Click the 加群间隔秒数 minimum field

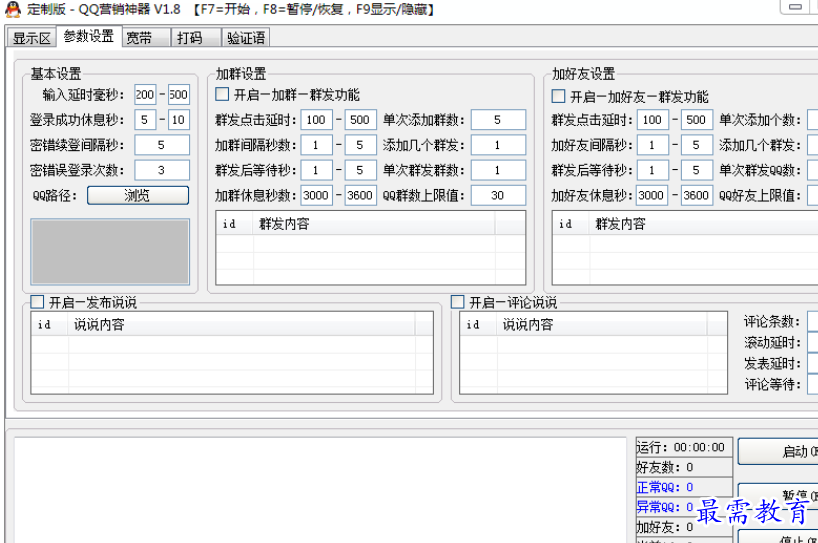pyautogui.click(x=316, y=145)
